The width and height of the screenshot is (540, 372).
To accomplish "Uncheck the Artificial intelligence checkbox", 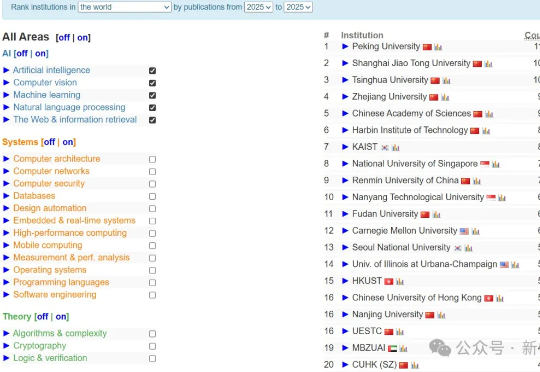I will pyautogui.click(x=153, y=71).
